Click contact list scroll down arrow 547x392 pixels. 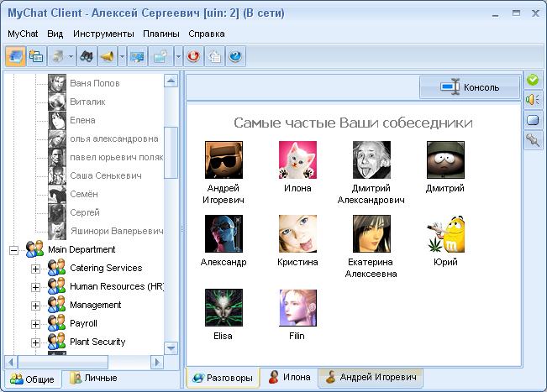(x=171, y=348)
